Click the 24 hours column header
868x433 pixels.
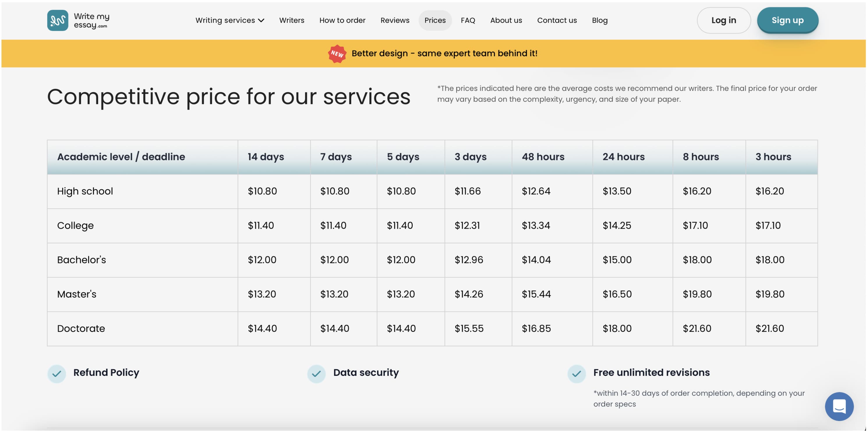623,157
